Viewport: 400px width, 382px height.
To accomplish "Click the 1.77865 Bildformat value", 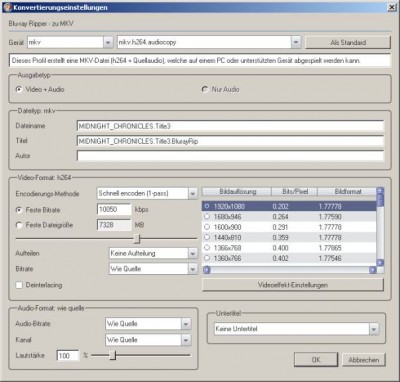I will (x=330, y=248).
